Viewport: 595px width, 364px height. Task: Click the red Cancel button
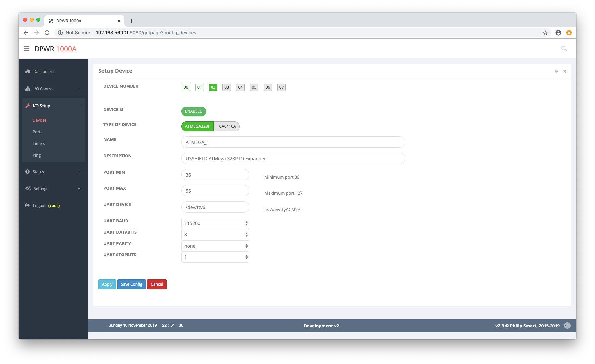click(x=157, y=284)
